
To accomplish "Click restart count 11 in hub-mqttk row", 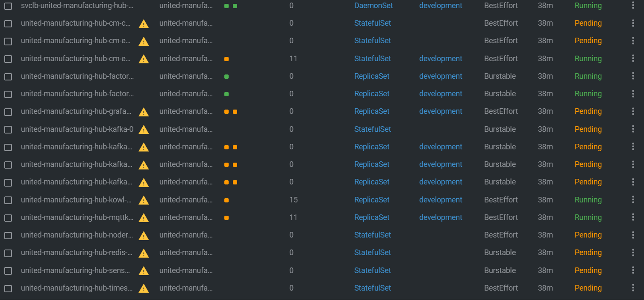I will coord(293,217).
